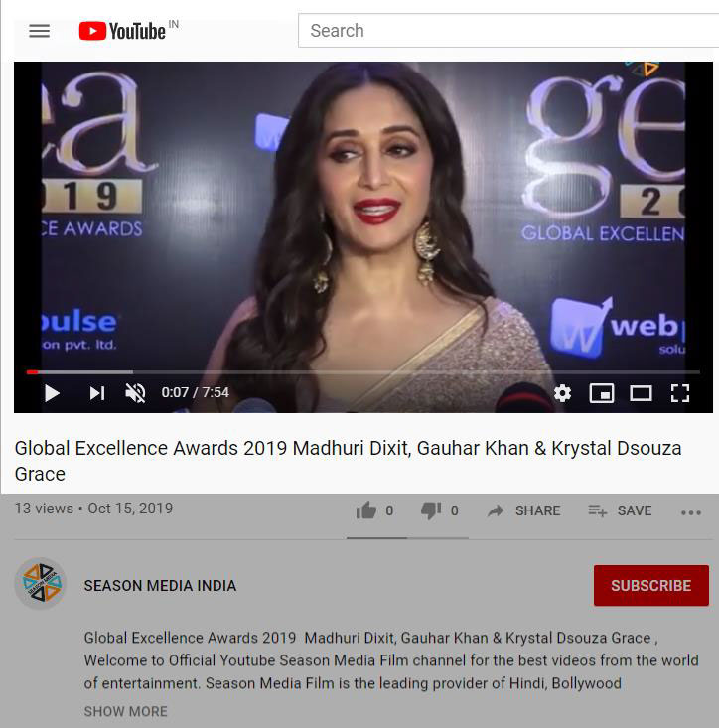Go to YouTube home via logo
Viewport: 719px width, 728px height.
[x=122, y=31]
